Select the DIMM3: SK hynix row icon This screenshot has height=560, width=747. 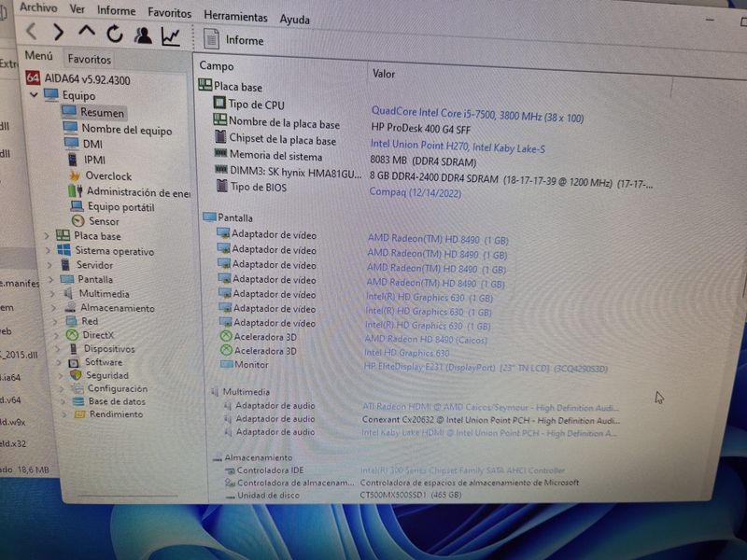coord(221,169)
